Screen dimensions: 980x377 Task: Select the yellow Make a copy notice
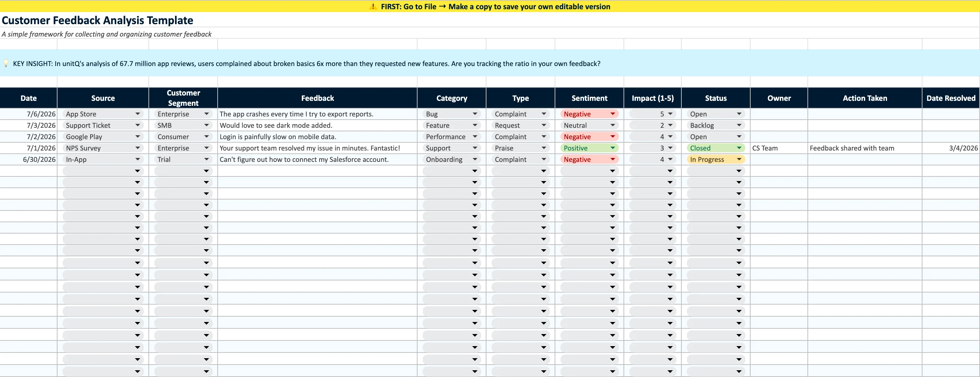(490, 6)
